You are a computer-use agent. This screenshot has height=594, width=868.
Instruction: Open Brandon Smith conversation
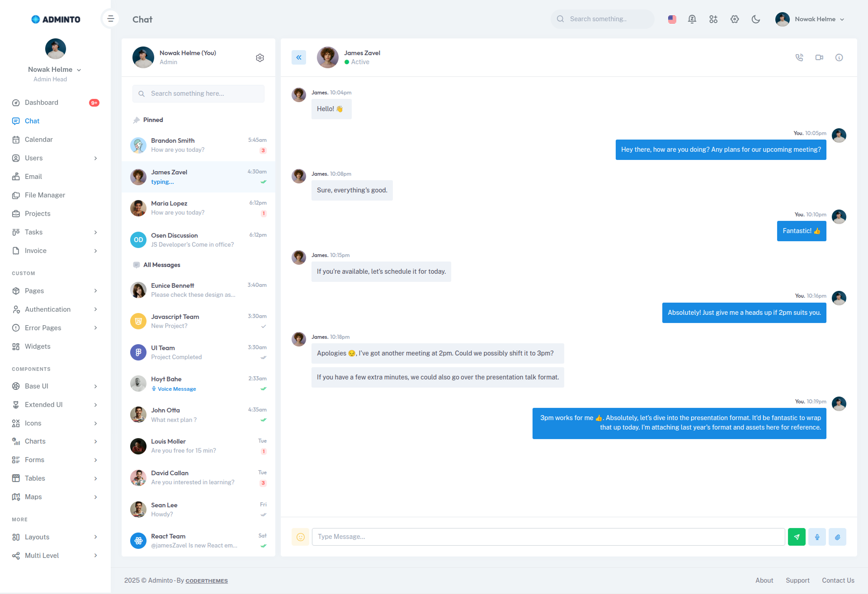tap(198, 145)
